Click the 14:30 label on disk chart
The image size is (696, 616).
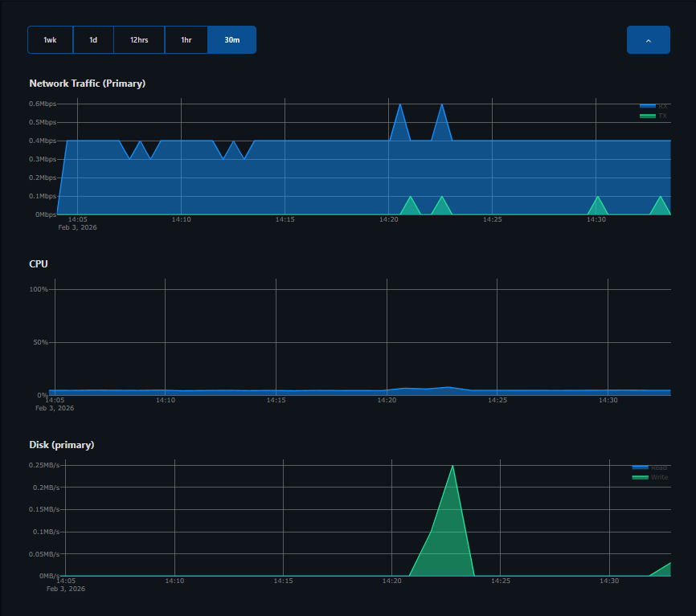click(609, 581)
